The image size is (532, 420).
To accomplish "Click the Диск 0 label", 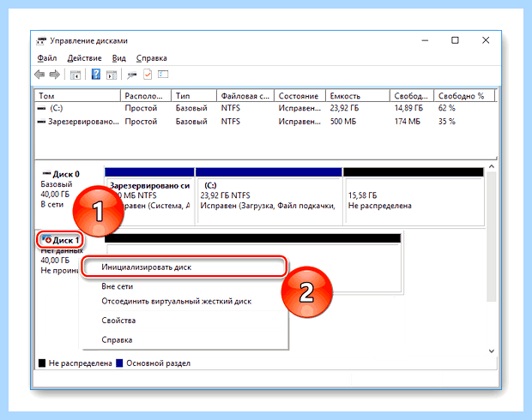I will tap(66, 174).
